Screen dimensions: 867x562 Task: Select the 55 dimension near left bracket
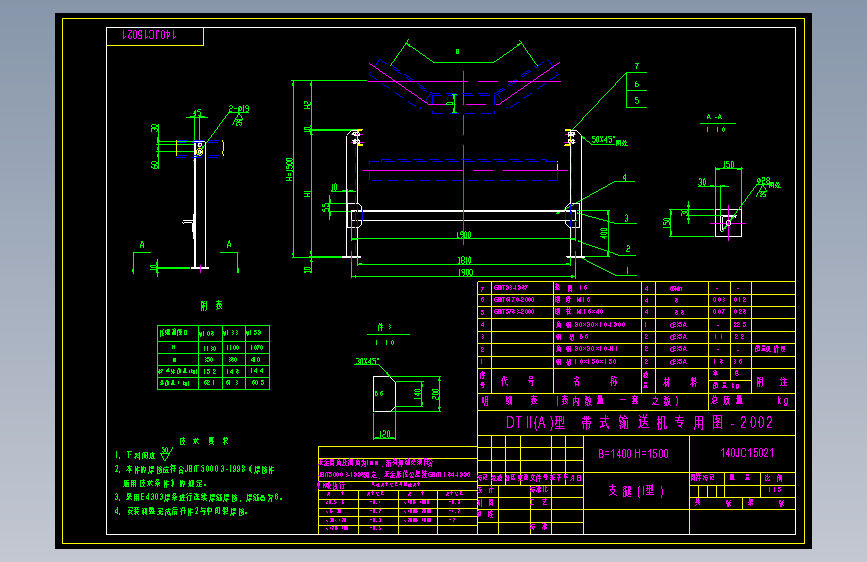pyautogui.click(x=326, y=207)
